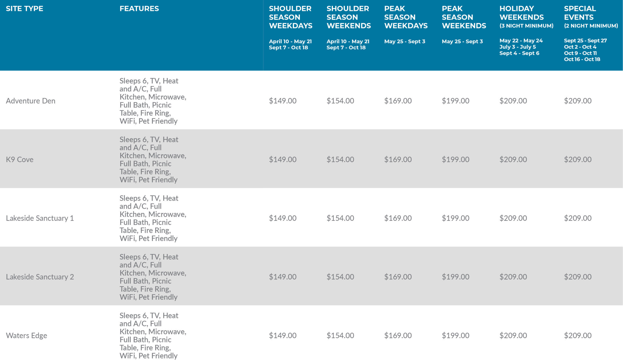Click Adventure Den's holiday weekends $209.00 price
623x364 pixels.
pos(513,101)
